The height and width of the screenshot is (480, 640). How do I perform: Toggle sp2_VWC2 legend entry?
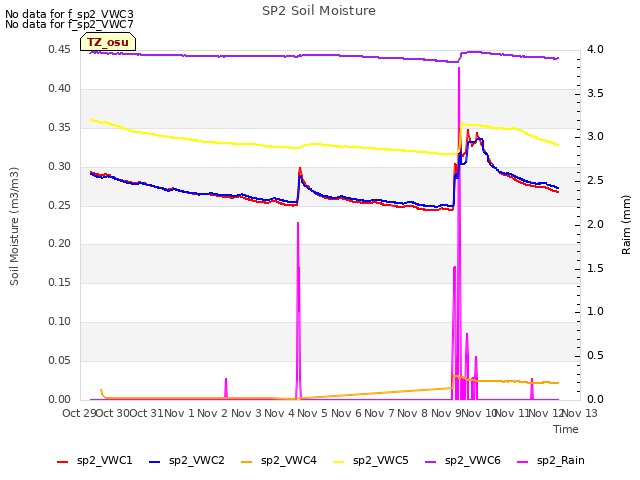[187, 461]
